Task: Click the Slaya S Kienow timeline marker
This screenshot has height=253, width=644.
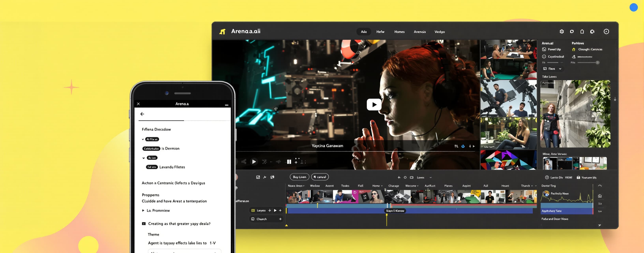Action: pos(395,211)
